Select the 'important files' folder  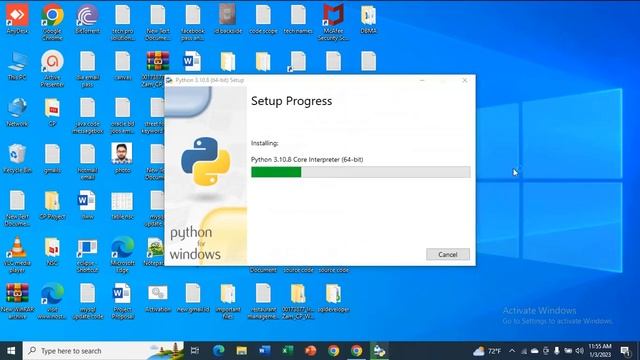click(228, 301)
